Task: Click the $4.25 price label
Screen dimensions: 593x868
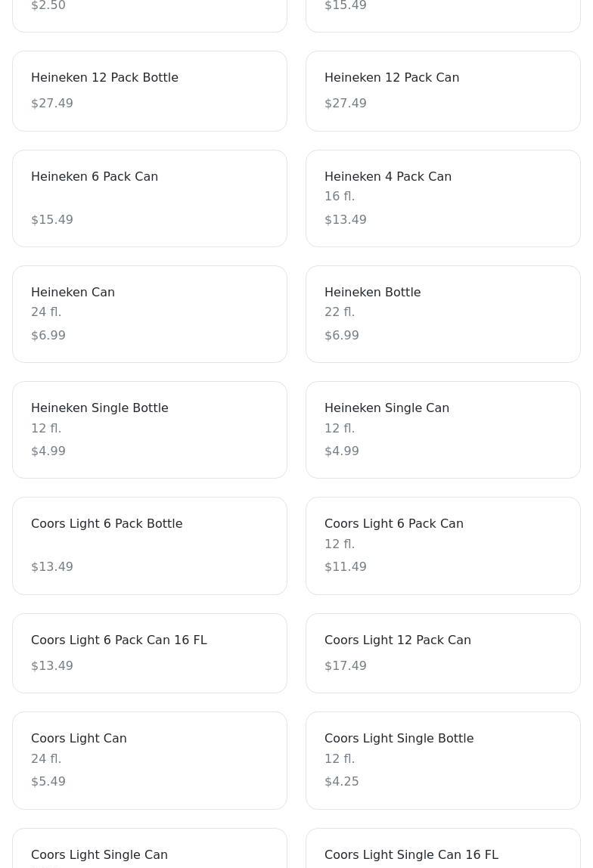Action: click(342, 781)
